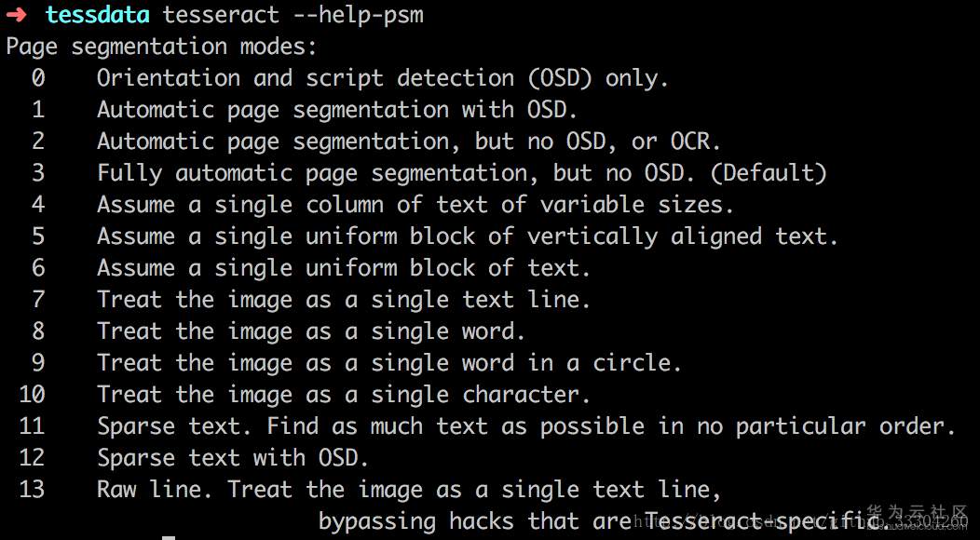Click the "vertically aligned text" mode line
The height and width of the screenshot is (540, 980).
pyautogui.click(x=468, y=236)
